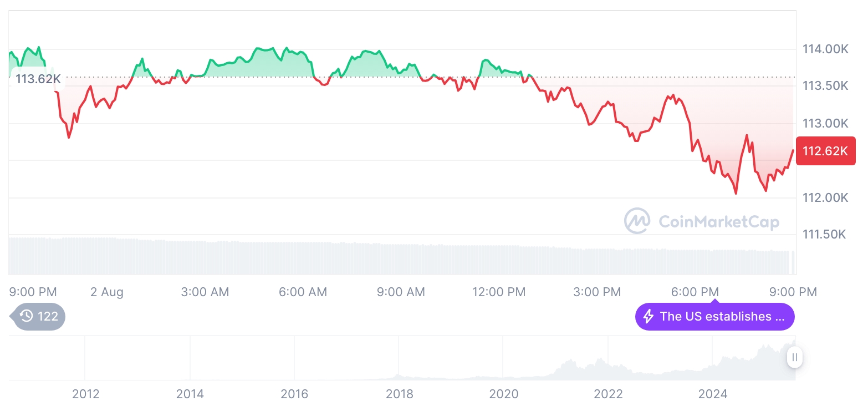Click the 2 Aug date axis label
The image size is (868, 406).
107,292
